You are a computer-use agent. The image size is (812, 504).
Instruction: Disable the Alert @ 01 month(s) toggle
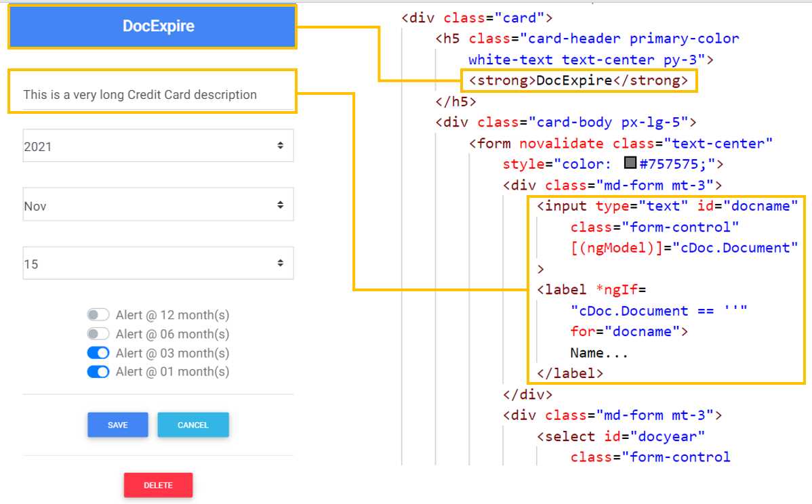pos(98,371)
